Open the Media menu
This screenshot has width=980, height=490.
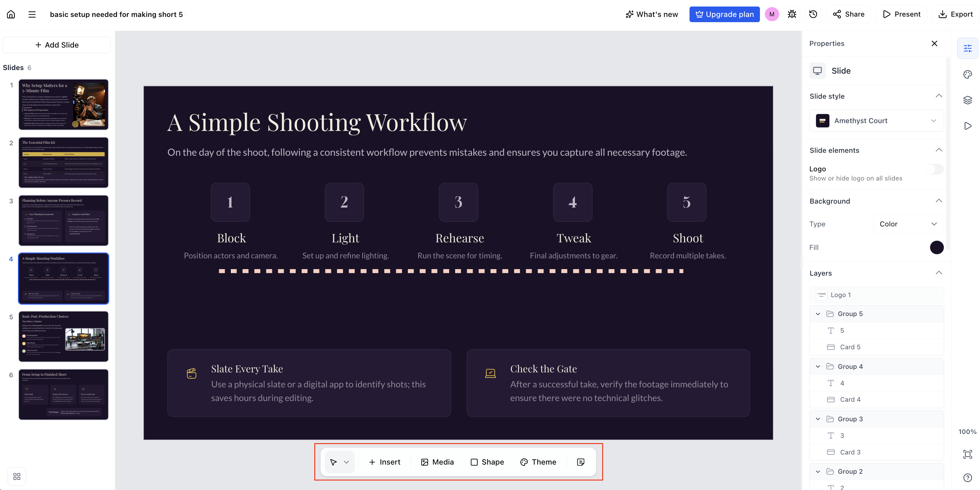click(x=437, y=462)
